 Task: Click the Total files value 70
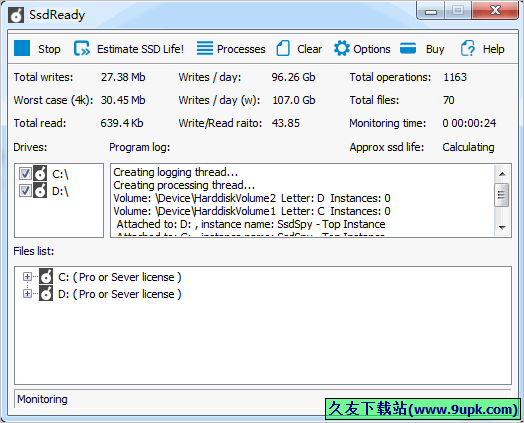point(448,100)
